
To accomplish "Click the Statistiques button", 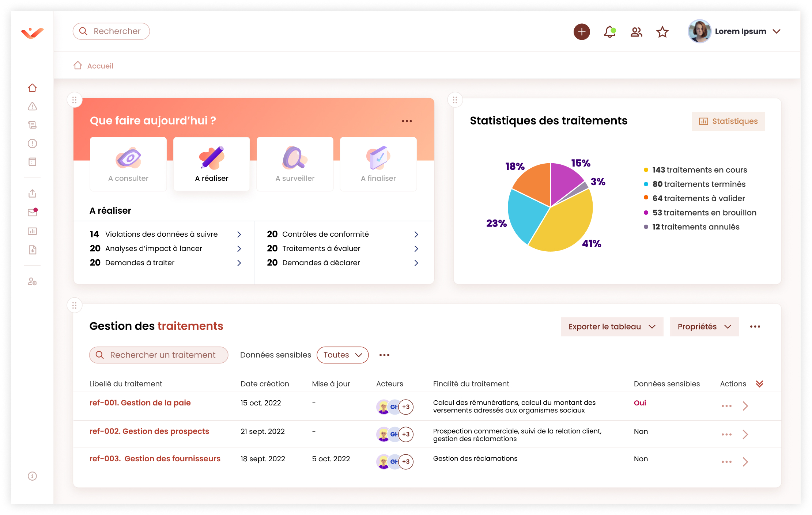I will click(x=728, y=121).
